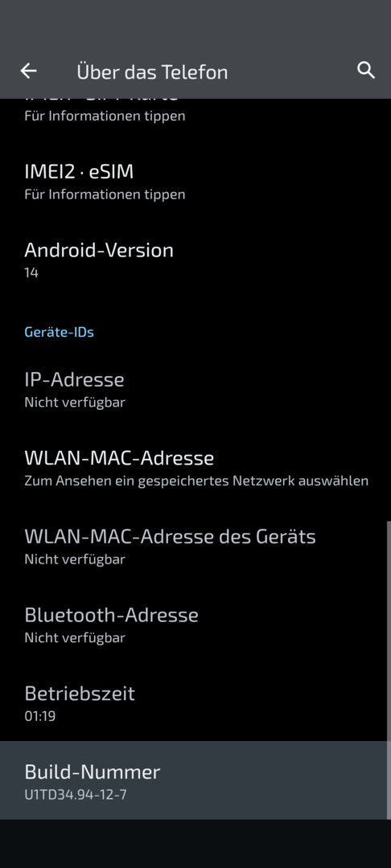Screen dimensions: 391x868
Task: Open the WLAN-MAC-Adresse entry
Action: point(195,468)
